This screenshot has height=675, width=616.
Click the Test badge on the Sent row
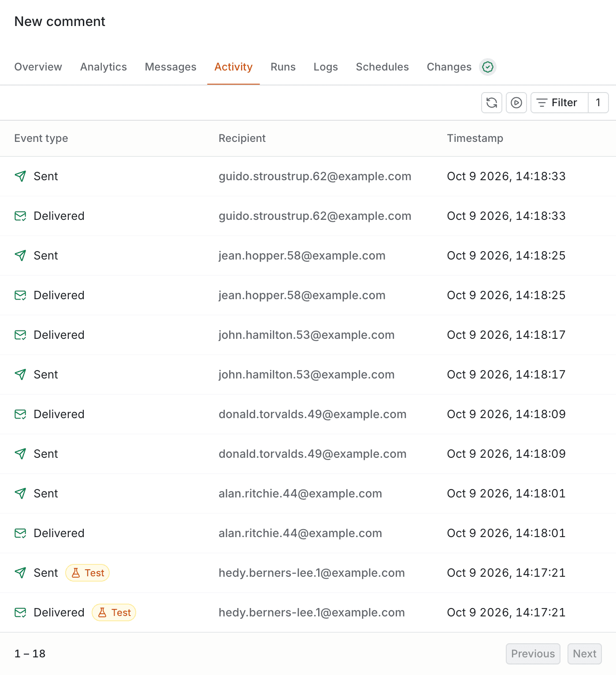point(88,573)
